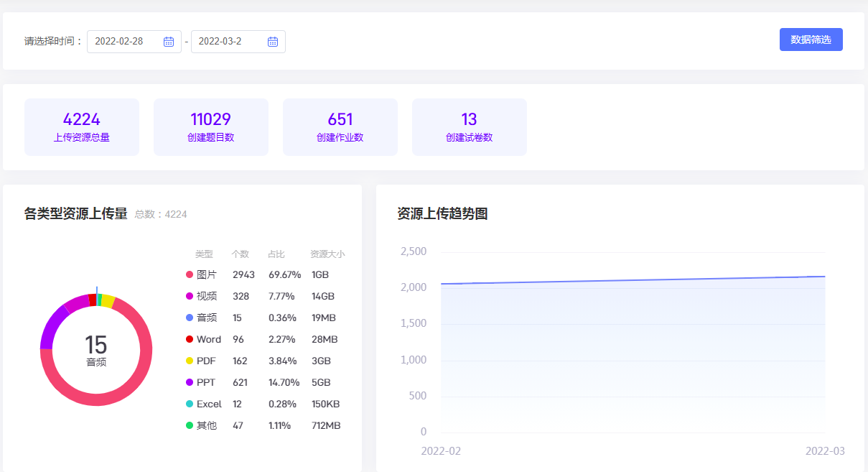This screenshot has height=472, width=868.
Task: Toggle the Excel legend color dot
Action: 190,404
